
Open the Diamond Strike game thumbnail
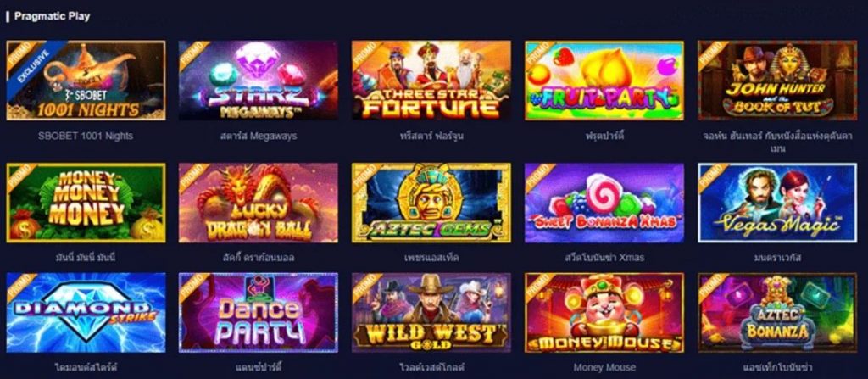[x=86, y=313]
